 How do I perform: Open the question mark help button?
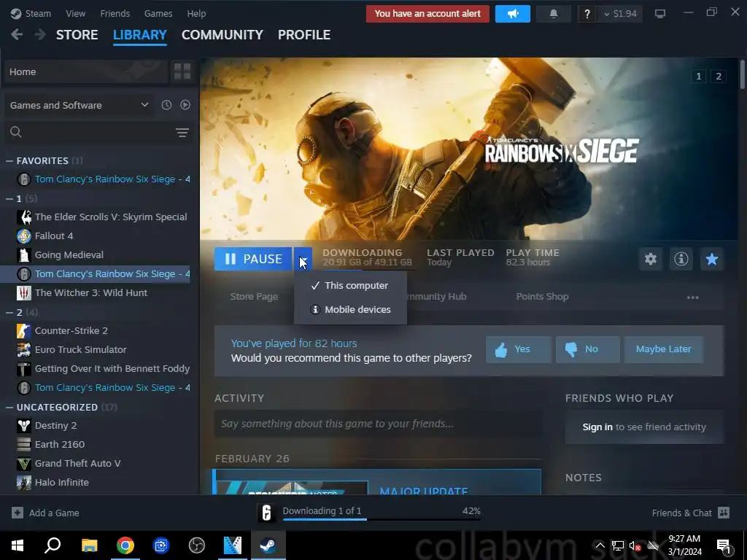coord(587,14)
